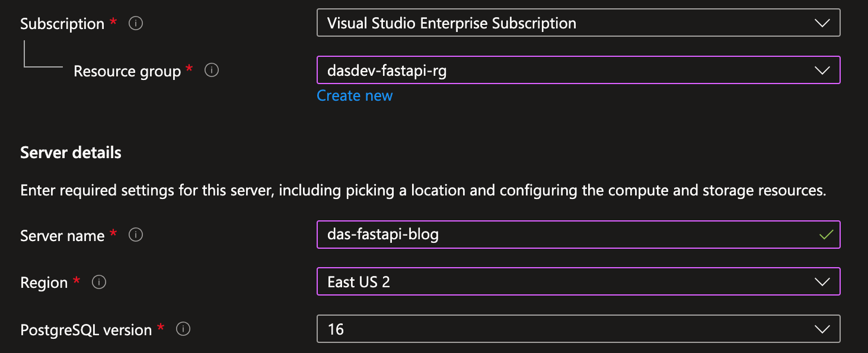Click the Subscription info icon
Viewport: 868px width, 353px height.
pos(135,24)
